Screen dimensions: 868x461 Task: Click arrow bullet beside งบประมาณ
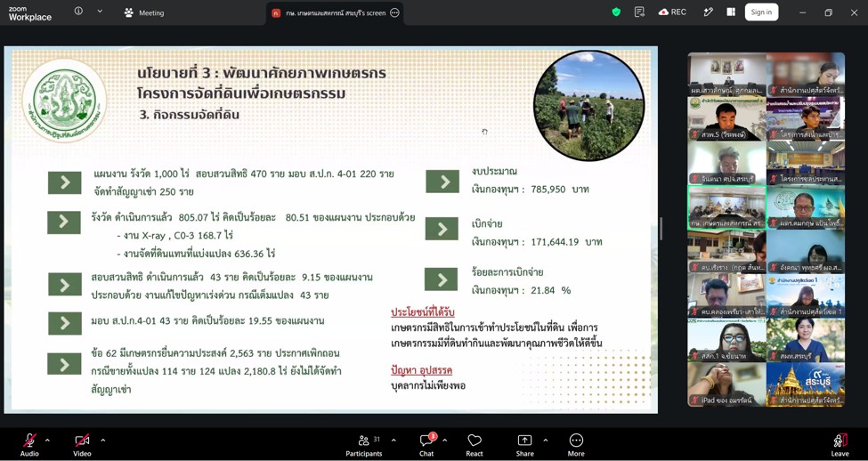[x=442, y=182]
